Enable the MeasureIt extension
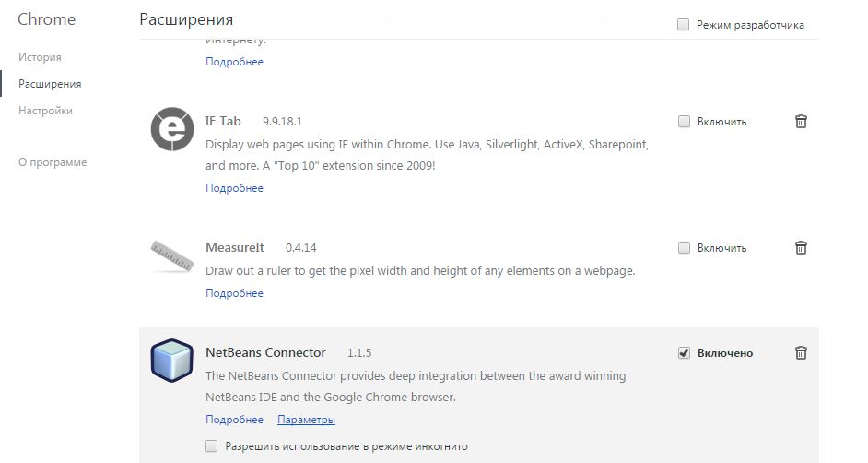The height and width of the screenshot is (463, 868). (x=684, y=247)
